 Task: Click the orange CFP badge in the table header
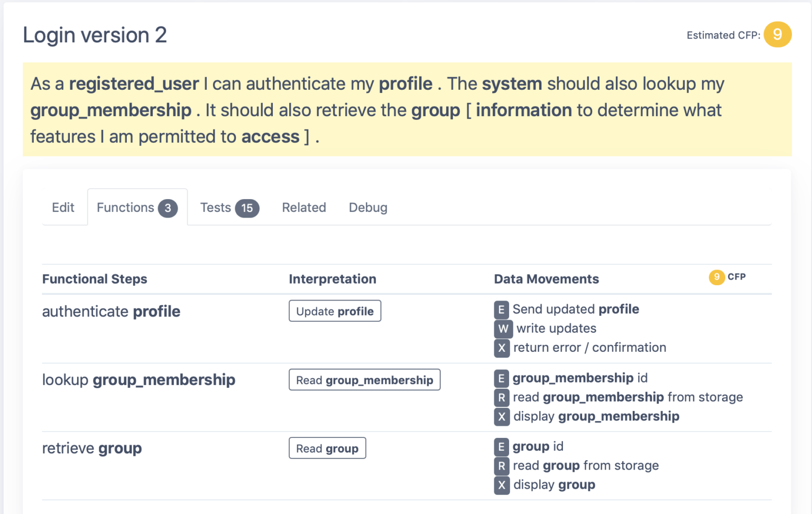716,277
